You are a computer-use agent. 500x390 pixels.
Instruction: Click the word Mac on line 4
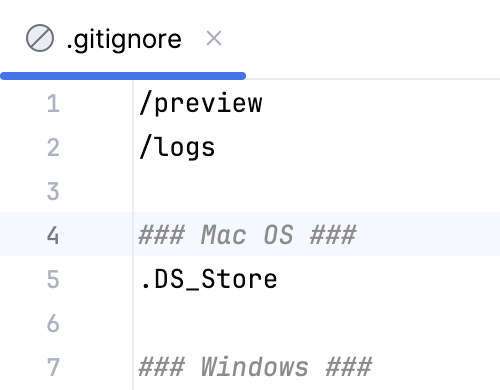tap(224, 235)
